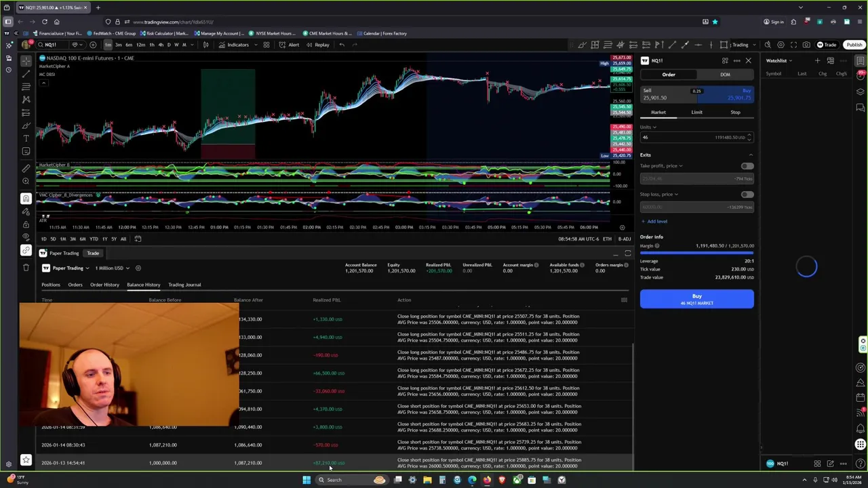Click the Units quantity input field
The image size is (868, 488).
point(696,138)
